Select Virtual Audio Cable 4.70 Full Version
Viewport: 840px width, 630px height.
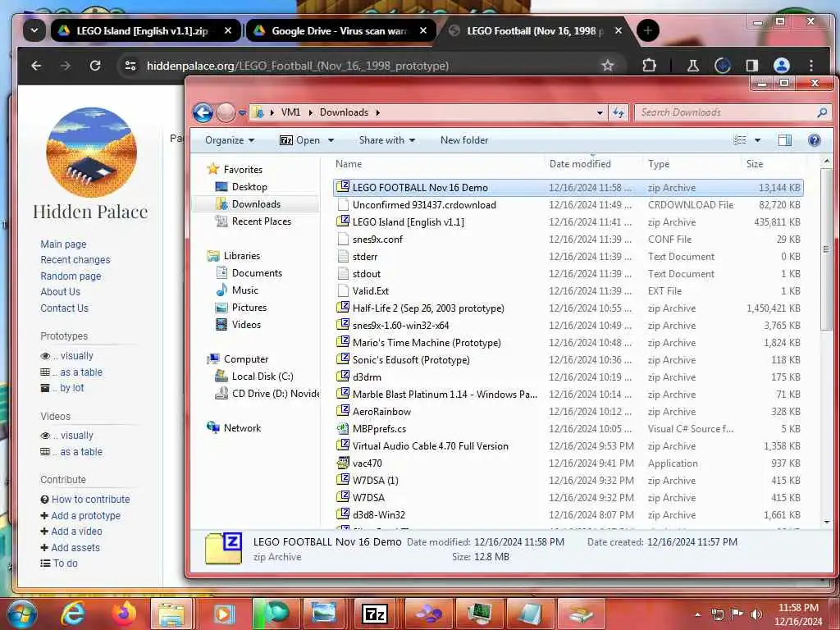click(x=568, y=446)
